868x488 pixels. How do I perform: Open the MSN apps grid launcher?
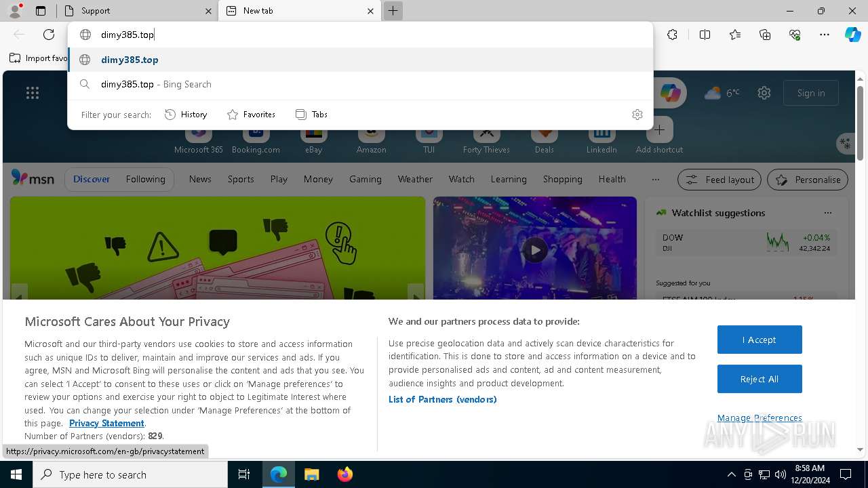point(33,93)
